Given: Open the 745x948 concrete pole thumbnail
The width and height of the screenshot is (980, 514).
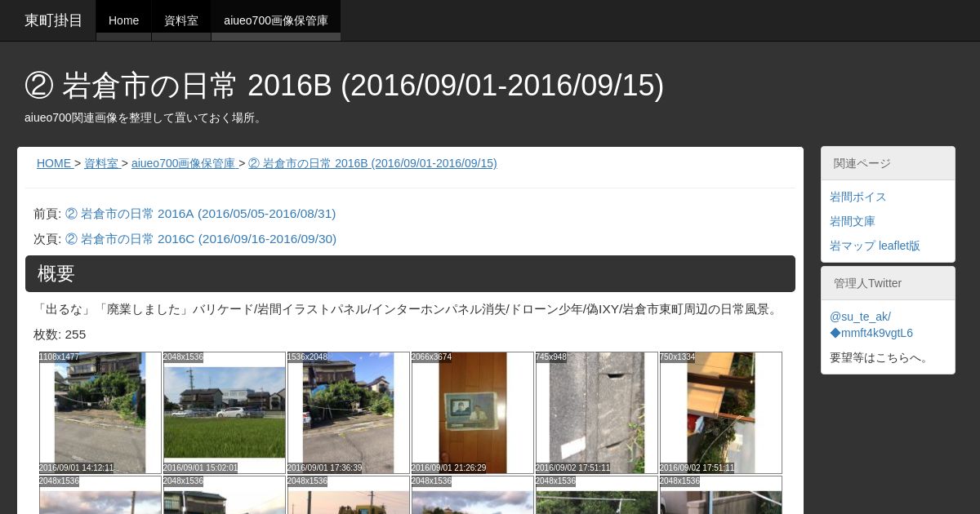Looking at the screenshot, I should click(597, 413).
